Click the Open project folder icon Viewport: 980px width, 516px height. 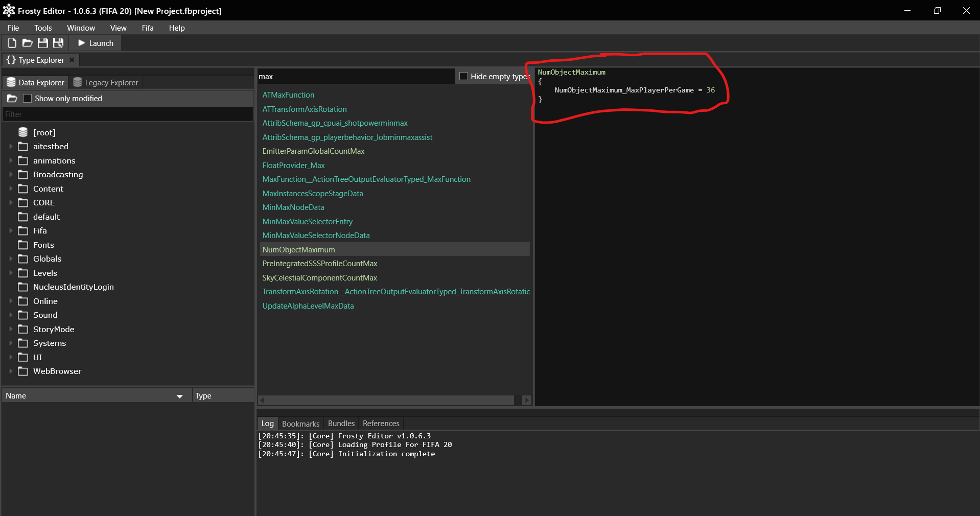[x=28, y=43]
